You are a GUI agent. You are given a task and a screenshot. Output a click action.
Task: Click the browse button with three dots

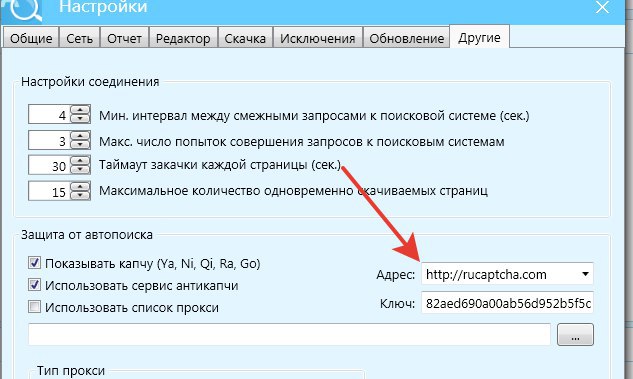pyautogui.click(x=575, y=334)
